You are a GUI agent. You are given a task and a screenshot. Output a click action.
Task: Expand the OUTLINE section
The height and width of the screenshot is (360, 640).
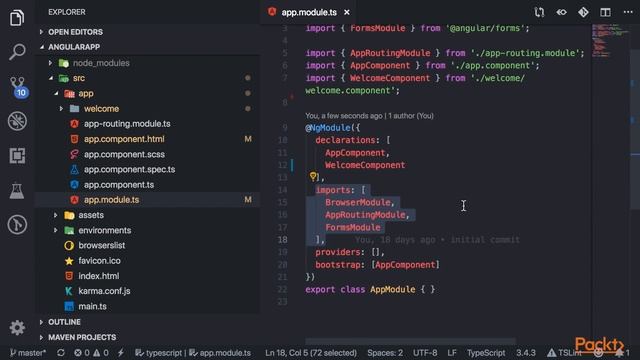click(x=64, y=322)
